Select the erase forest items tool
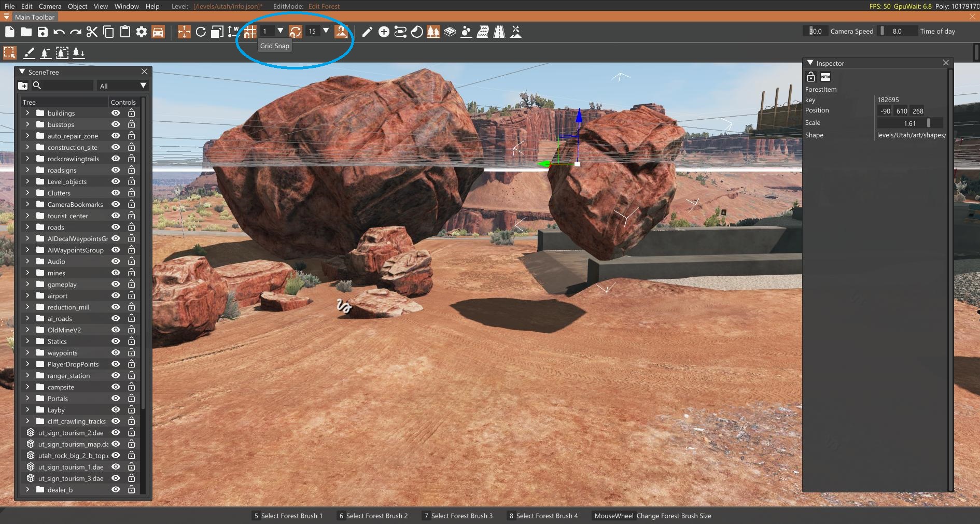The width and height of the screenshot is (980, 524). [46, 52]
